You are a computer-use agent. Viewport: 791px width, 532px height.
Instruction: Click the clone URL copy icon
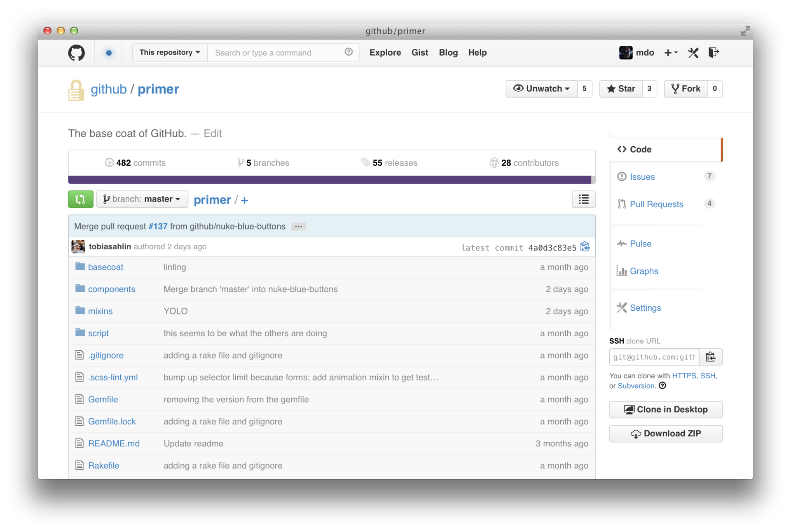(712, 356)
